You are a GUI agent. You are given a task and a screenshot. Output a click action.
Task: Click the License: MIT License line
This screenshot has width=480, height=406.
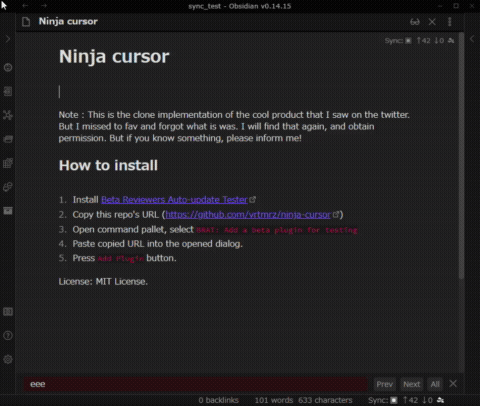coord(103,282)
